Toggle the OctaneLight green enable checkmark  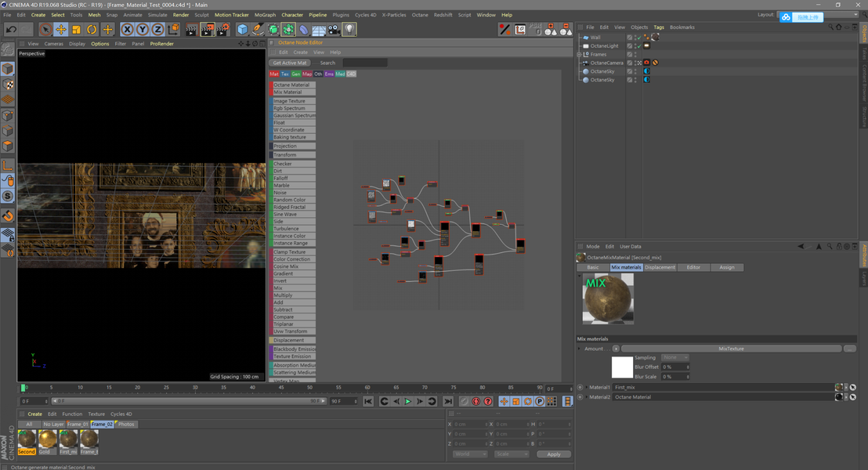coord(638,46)
